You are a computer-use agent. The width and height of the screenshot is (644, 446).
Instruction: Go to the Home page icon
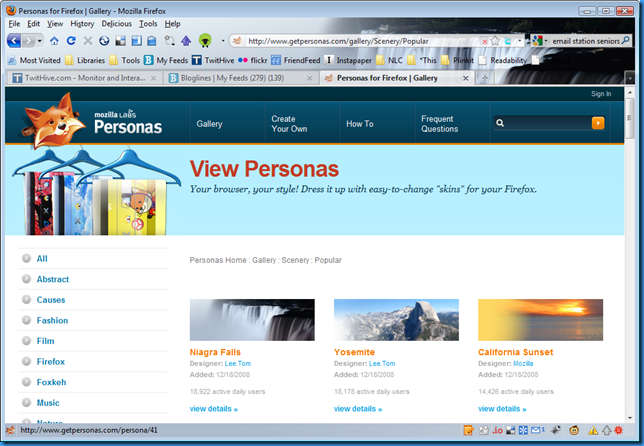(x=54, y=41)
